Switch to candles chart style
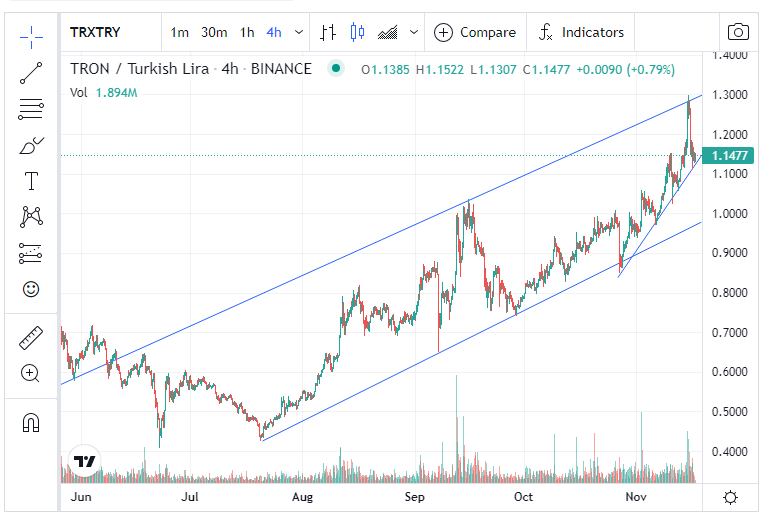 357,33
